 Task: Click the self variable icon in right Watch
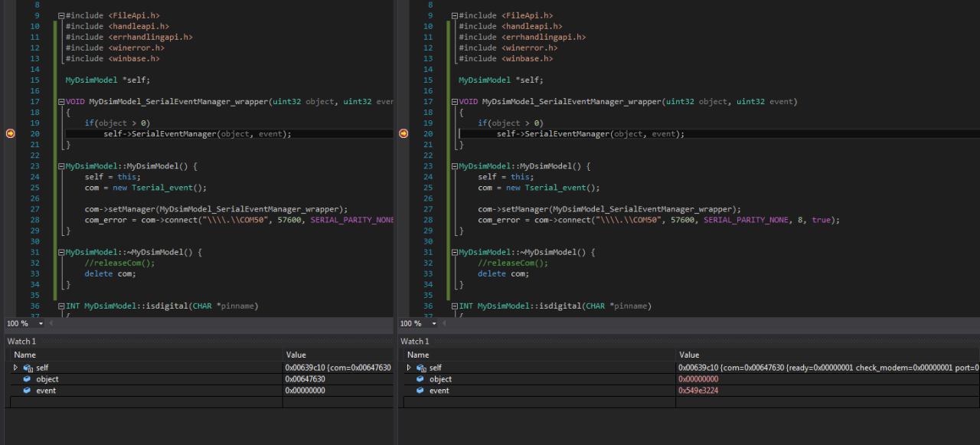click(421, 368)
